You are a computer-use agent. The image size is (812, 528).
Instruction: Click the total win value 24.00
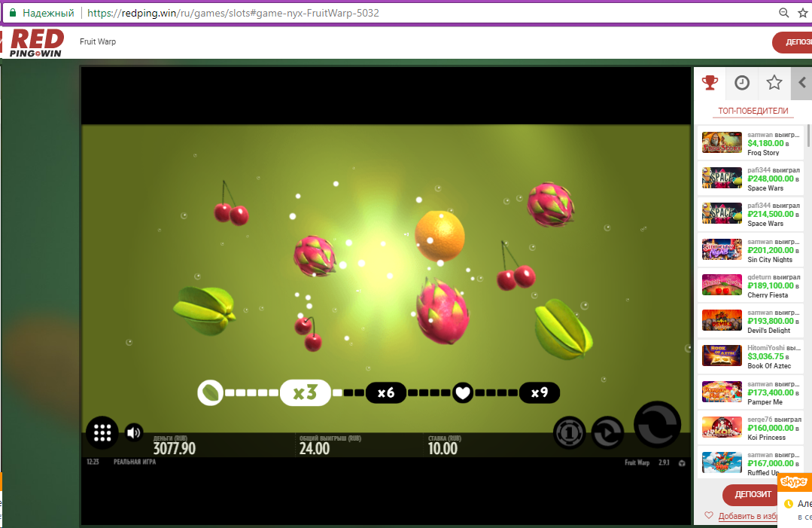click(x=315, y=448)
